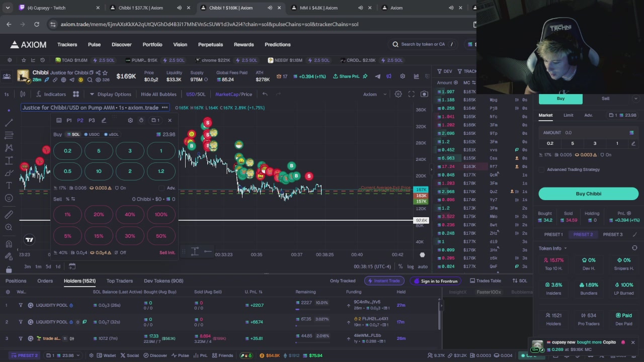Switch to the Limit order tab
This screenshot has width=644, height=362.
[x=568, y=115]
